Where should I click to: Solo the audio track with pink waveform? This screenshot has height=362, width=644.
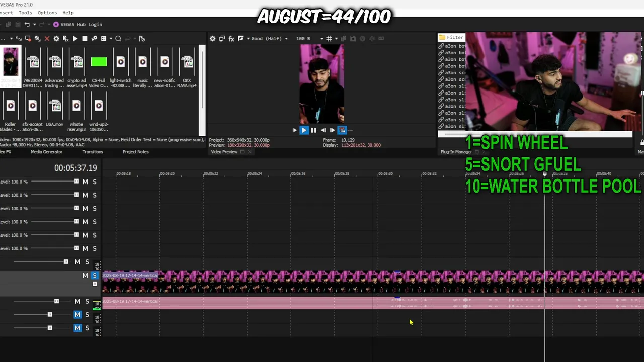tap(87, 301)
